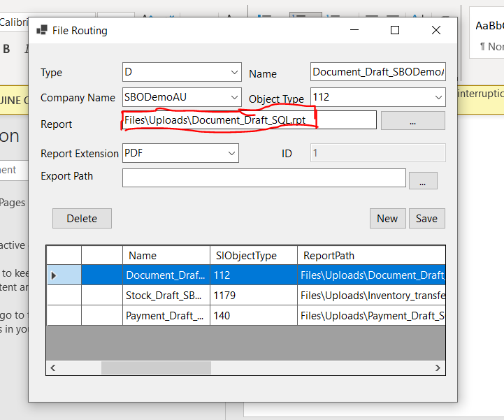Open the Type dropdown showing D
The height and width of the screenshot is (420, 504).
tap(182, 72)
